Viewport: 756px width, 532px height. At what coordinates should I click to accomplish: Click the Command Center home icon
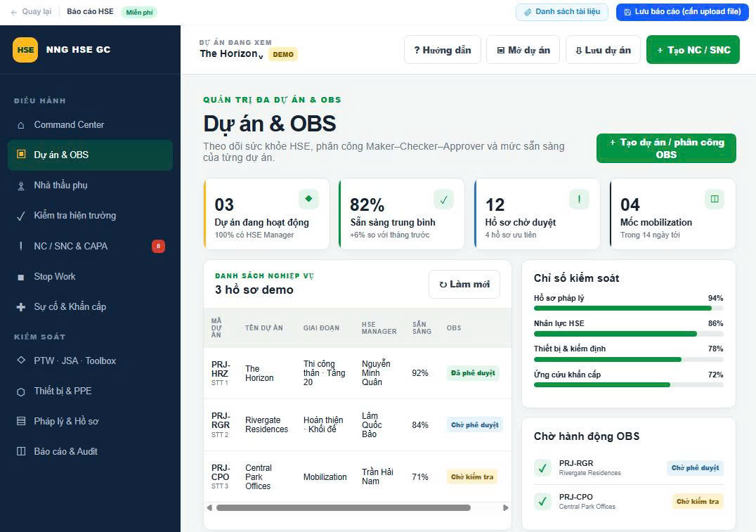tap(21, 125)
